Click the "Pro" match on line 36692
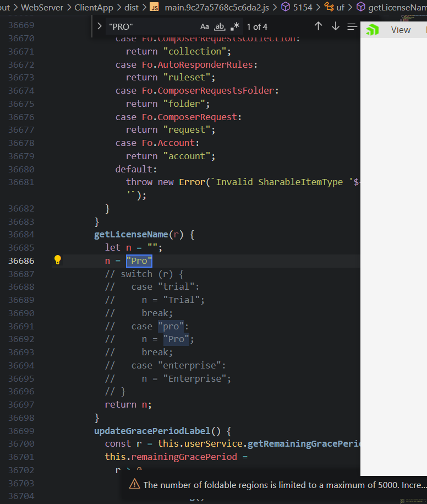 pyautogui.click(x=176, y=339)
